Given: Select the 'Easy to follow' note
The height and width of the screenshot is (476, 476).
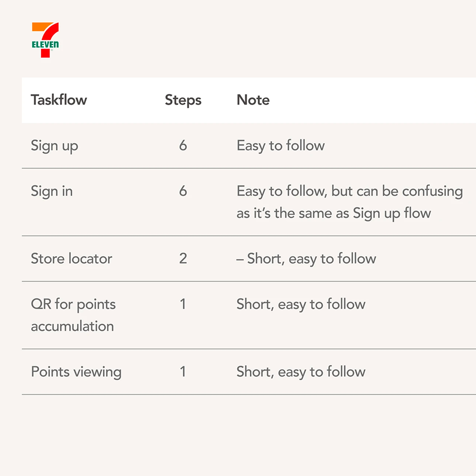Looking at the screenshot, I should [281, 146].
